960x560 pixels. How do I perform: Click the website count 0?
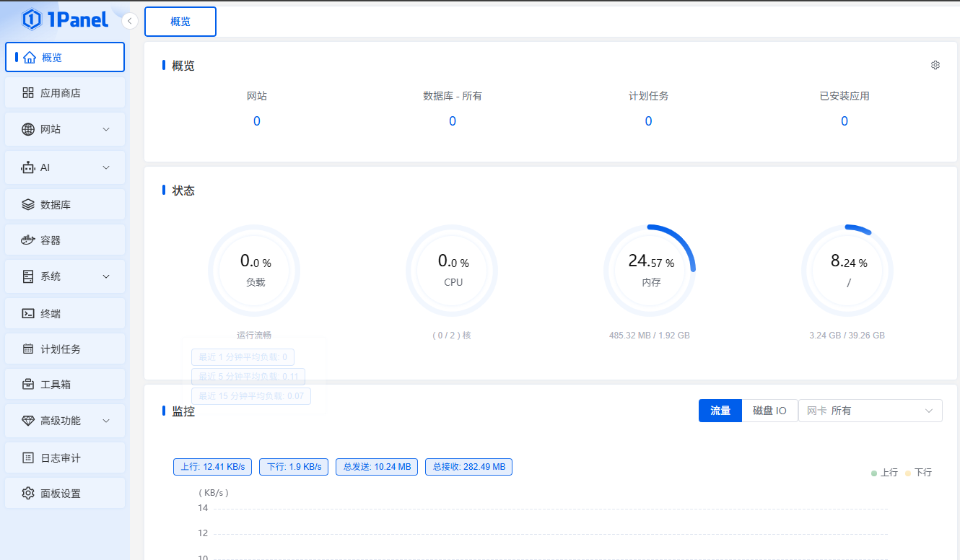click(257, 121)
